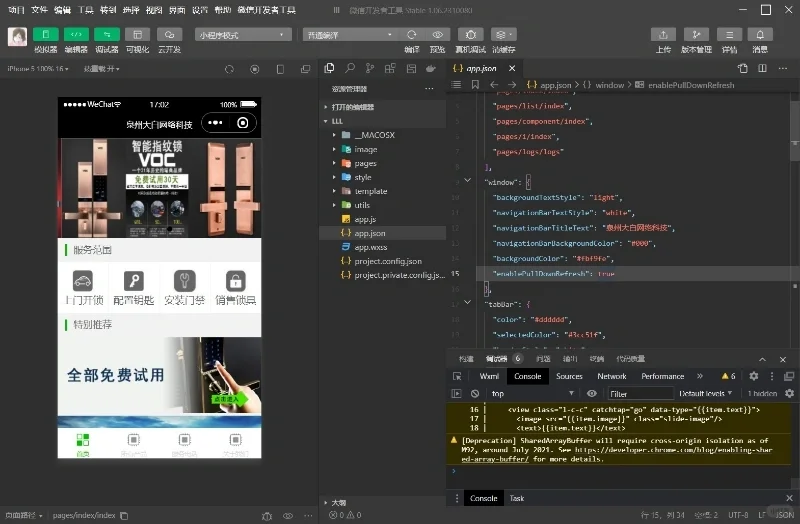This screenshot has height=524, width=800.
Task: Close the app.json editor tab
Action: [x=512, y=68]
